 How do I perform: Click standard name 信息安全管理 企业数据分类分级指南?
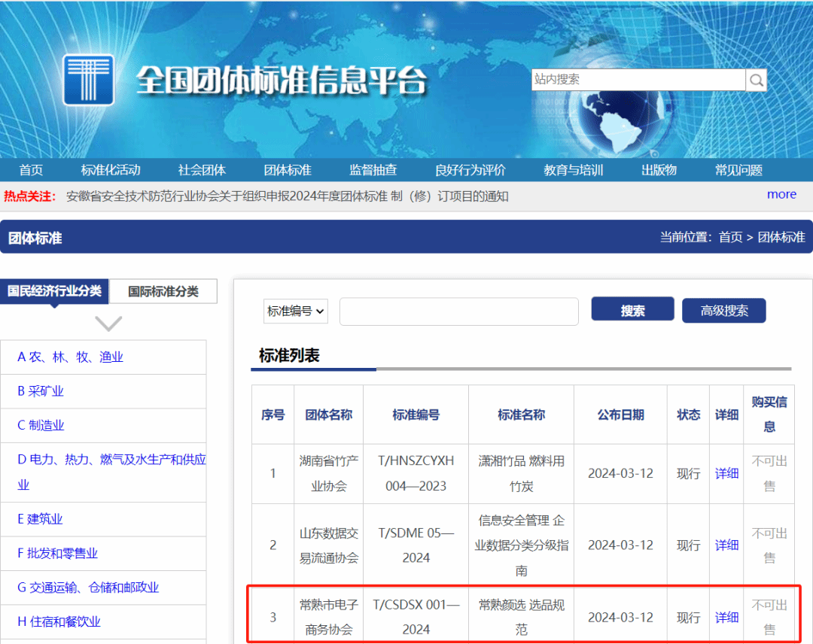point(521,545)
